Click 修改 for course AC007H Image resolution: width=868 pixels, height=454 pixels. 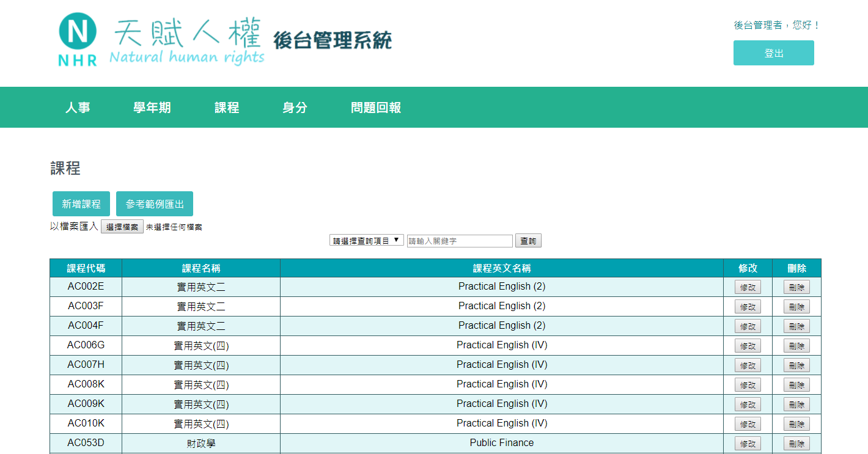coord(748,365)
